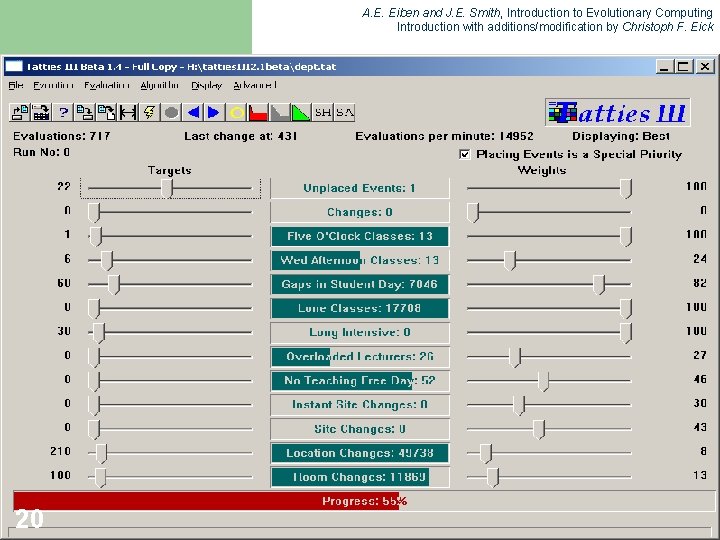Click the Displaying: Best text

(x=621, y=136)
